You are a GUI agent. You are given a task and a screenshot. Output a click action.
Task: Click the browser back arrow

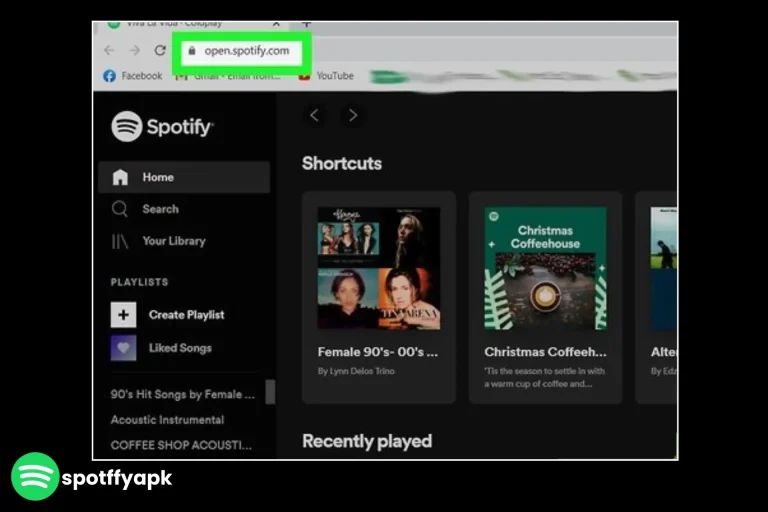109,50
